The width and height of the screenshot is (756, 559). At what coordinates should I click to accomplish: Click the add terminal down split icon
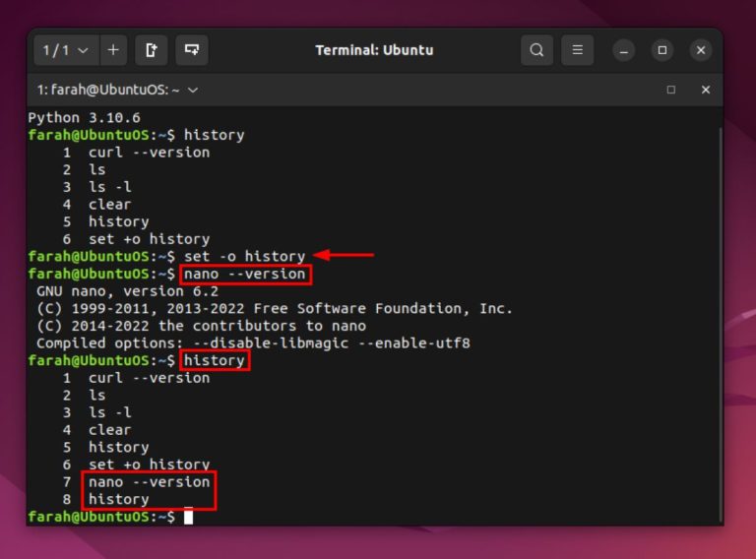point(191,49)
